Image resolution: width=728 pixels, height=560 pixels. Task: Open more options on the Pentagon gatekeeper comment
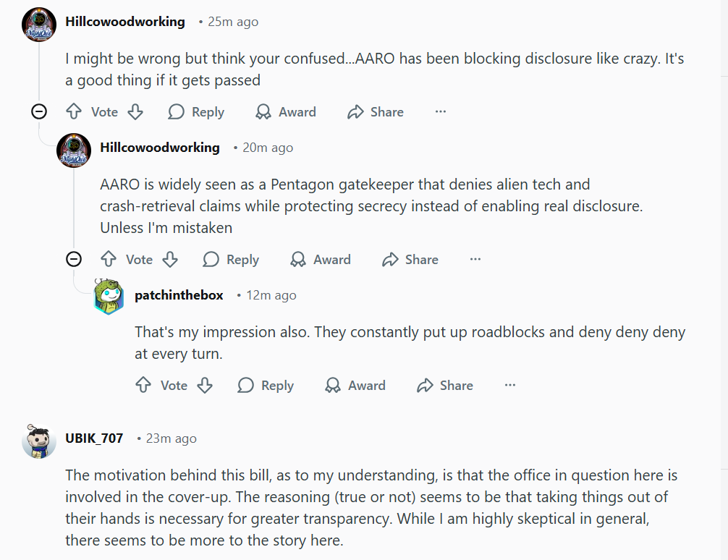pos(475,260)
